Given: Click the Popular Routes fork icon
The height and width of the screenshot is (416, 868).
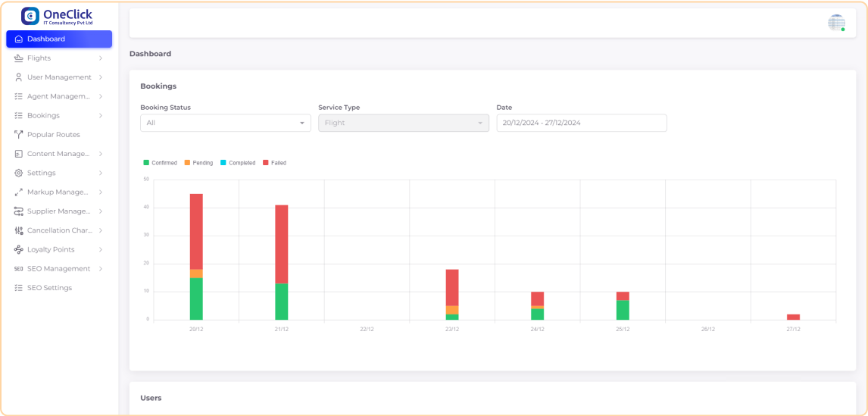Looking at the screenshot, I should [x=19, y=135].
